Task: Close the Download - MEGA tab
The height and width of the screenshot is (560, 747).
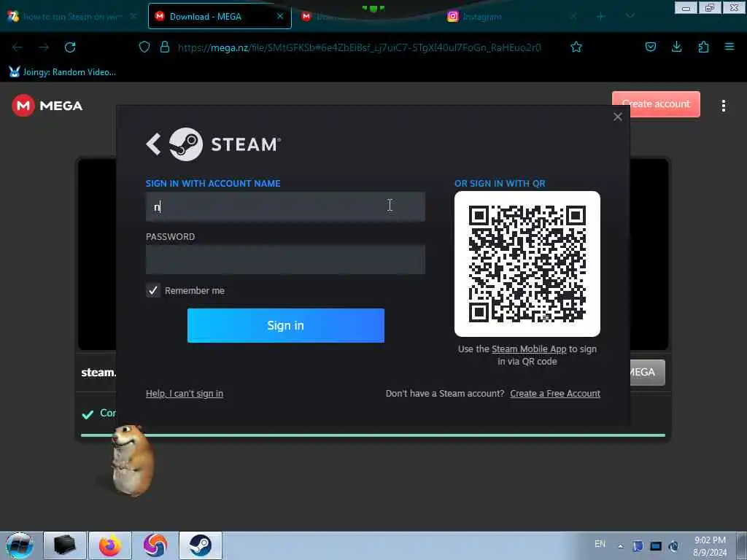Action: 280,16
